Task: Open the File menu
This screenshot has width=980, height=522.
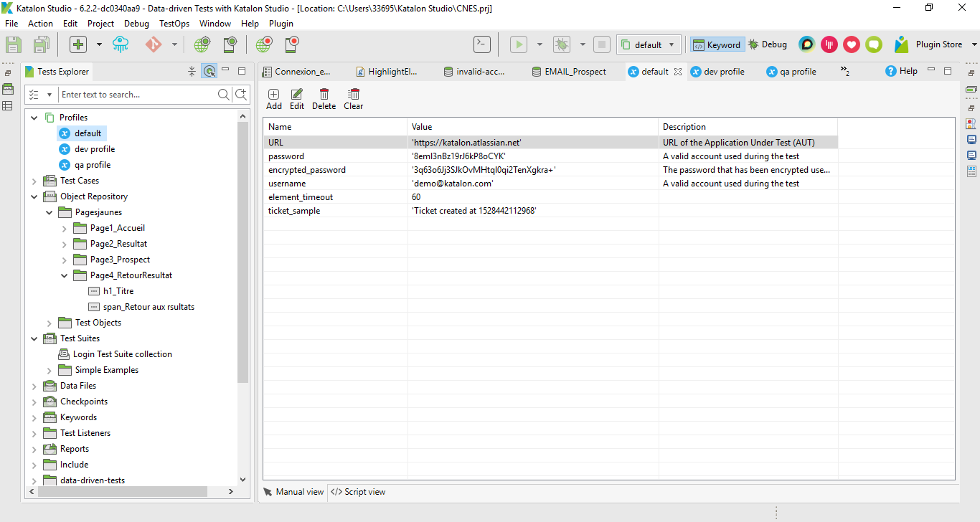Action: (x=11, y=23)
